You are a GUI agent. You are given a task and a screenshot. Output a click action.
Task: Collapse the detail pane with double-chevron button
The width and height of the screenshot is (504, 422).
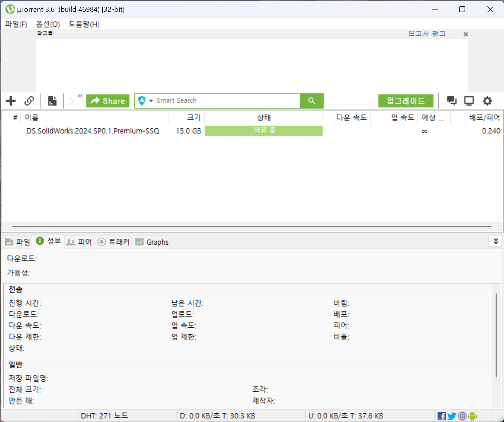[x=496, y=241]
